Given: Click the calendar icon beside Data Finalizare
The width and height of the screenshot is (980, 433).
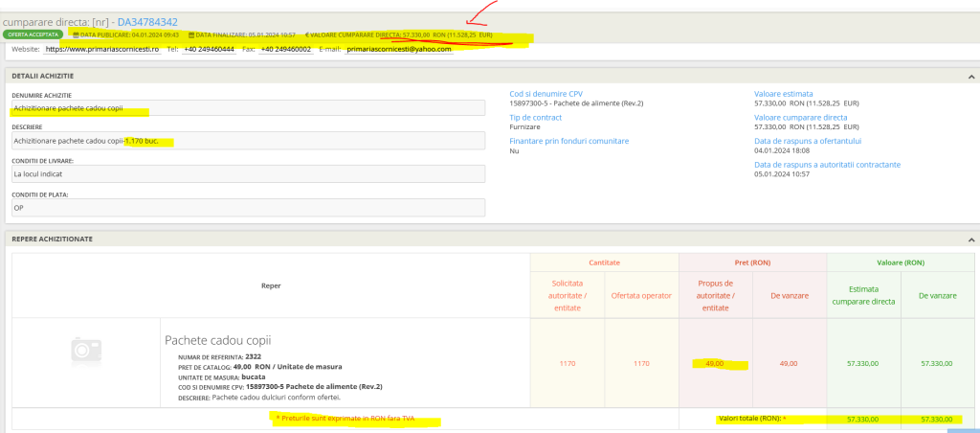Looking at the screenshot, I should pyautogui.click(x=191, y=34).
